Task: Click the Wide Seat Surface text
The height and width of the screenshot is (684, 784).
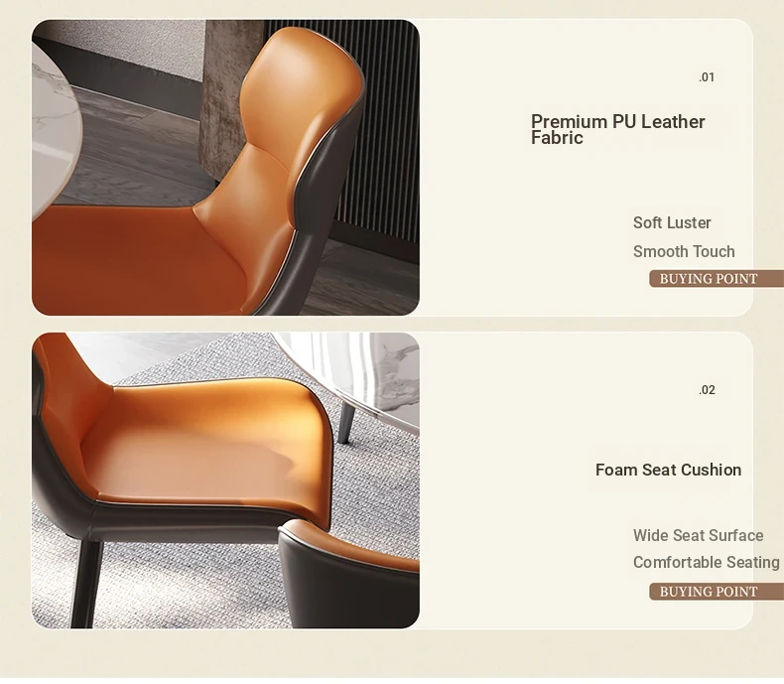Action: point(698,535)
